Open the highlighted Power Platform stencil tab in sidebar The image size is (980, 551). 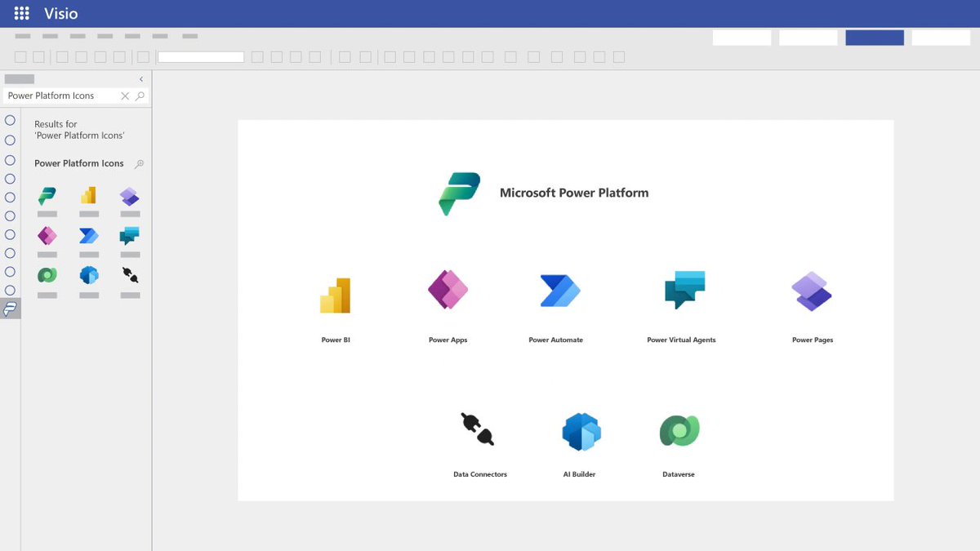(10, 309)
